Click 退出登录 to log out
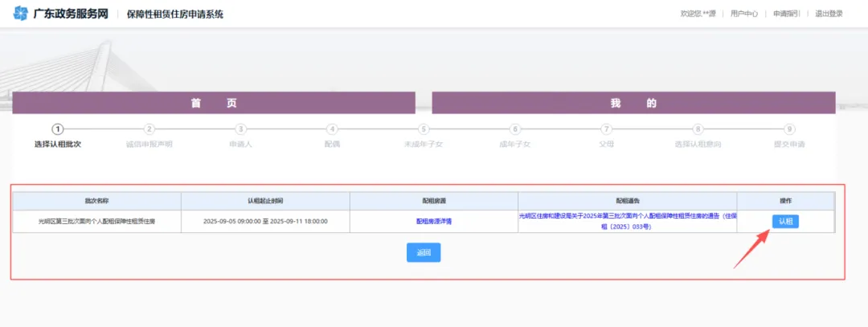 829,14
